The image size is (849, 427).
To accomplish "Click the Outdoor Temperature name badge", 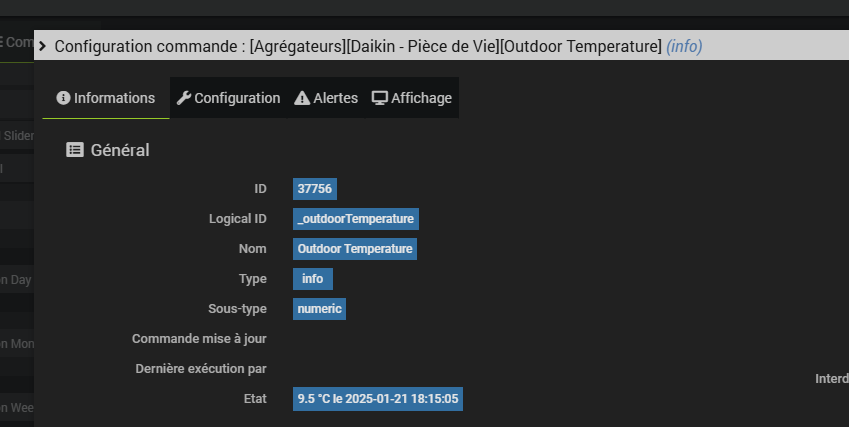I will 355,248.
